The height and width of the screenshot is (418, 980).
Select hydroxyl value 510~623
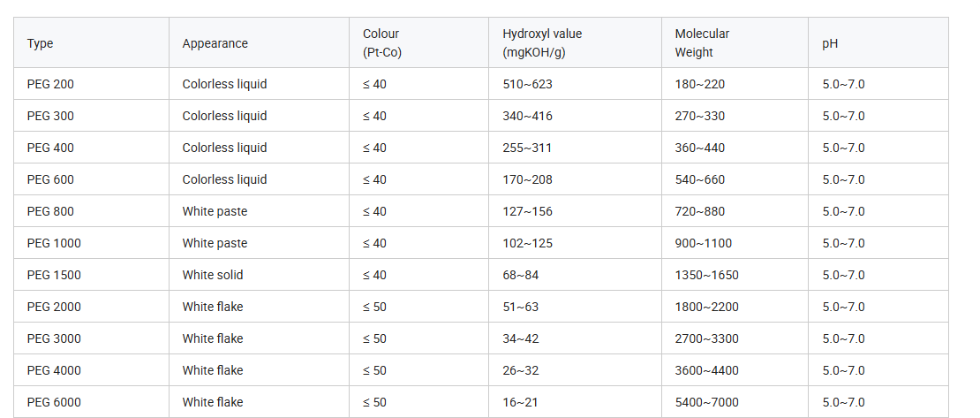527,84
